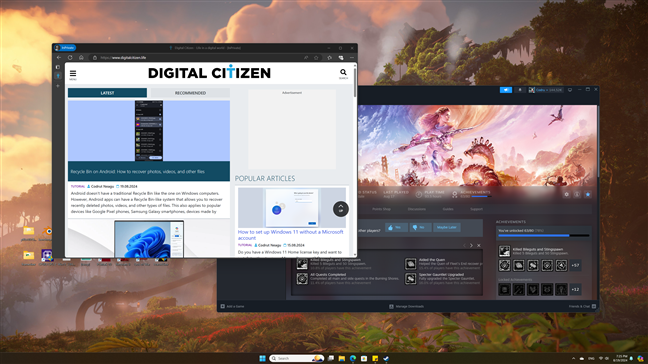Switch to the RECOMMENDED tab
648x364 pixels.
coord(190,93)
